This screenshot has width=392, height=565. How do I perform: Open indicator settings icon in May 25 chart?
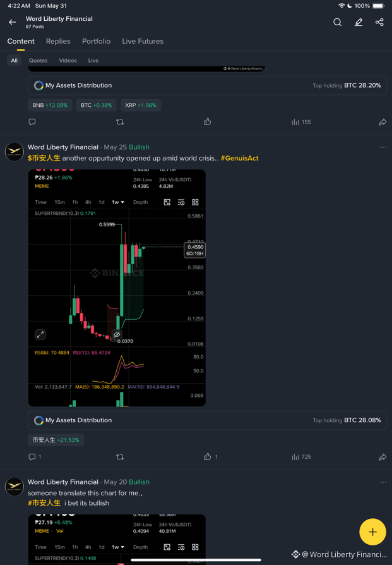(181, 202)
